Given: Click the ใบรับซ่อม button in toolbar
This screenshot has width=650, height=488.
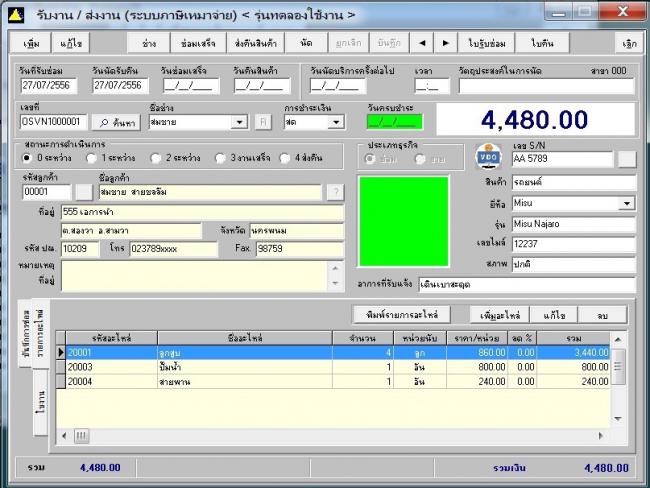Looking at the screenshot, I should click(487, 44).
